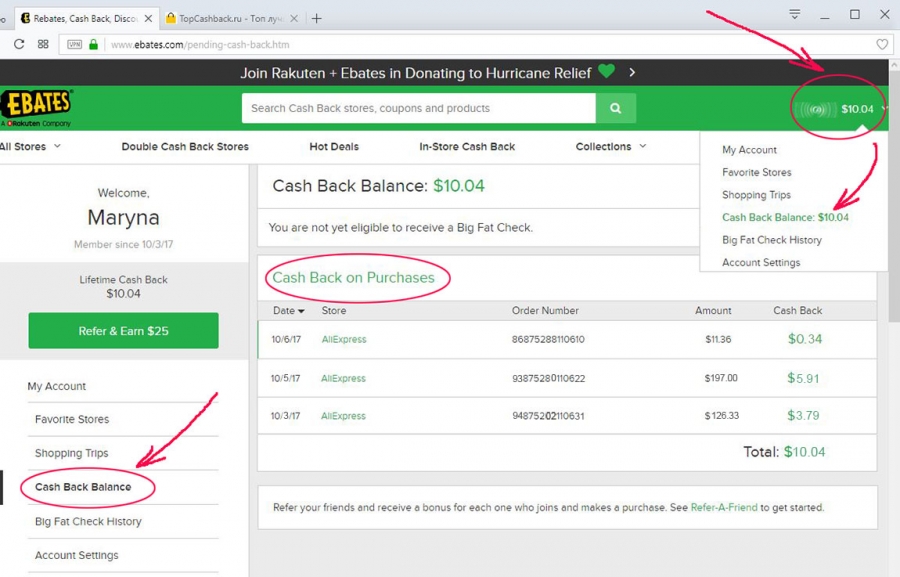Click the green secure lock icon
The image size is (900, 577).
point(93,44)
